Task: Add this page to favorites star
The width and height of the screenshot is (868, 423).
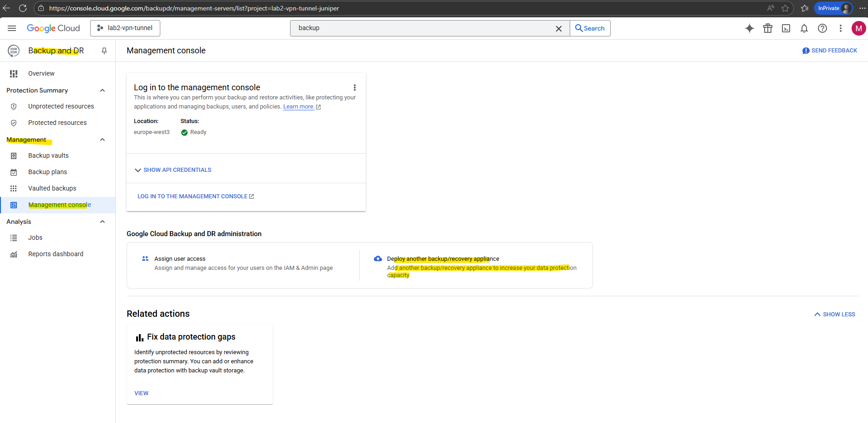Action: point(785,8)
